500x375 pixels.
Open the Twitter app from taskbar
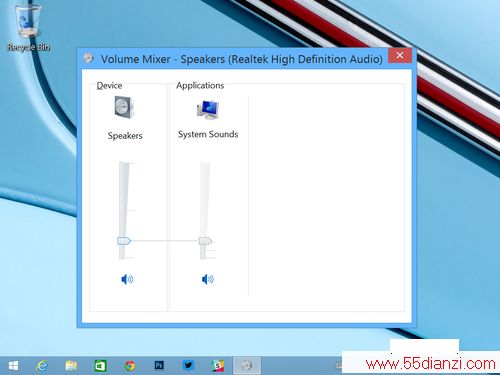[188, 366]
